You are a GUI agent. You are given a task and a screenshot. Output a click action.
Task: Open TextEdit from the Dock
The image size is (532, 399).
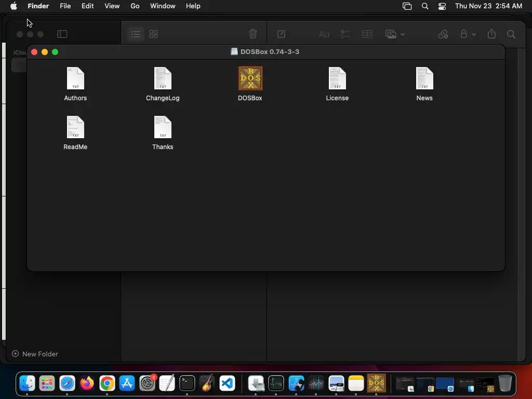click(167, 383)
